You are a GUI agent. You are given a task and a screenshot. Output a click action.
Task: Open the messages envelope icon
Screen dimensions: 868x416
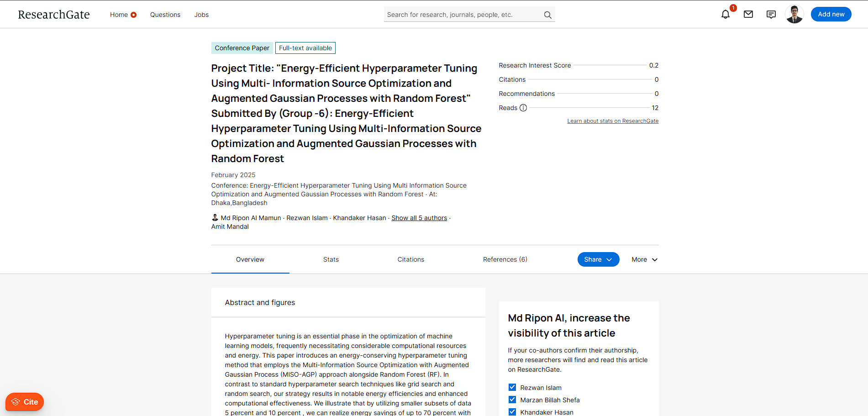pyautogui.click(x=748, y=15)
